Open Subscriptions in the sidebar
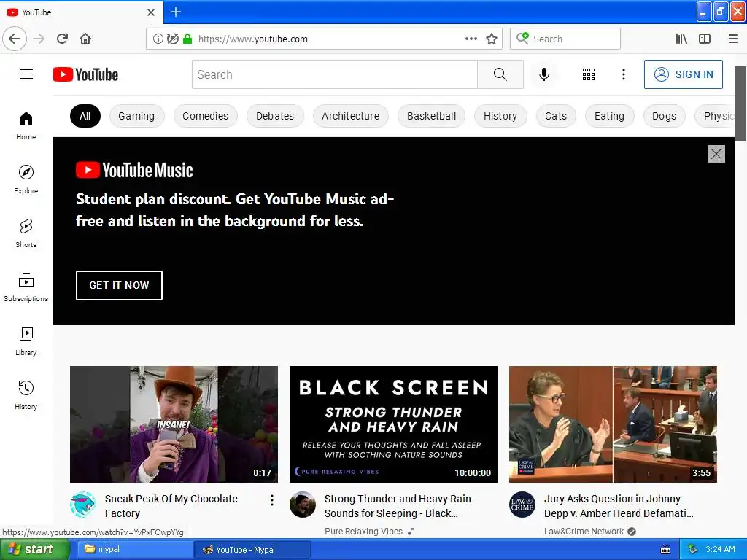Screen dimensions: 747x560 pyautogui.click(x=26, y=287)
